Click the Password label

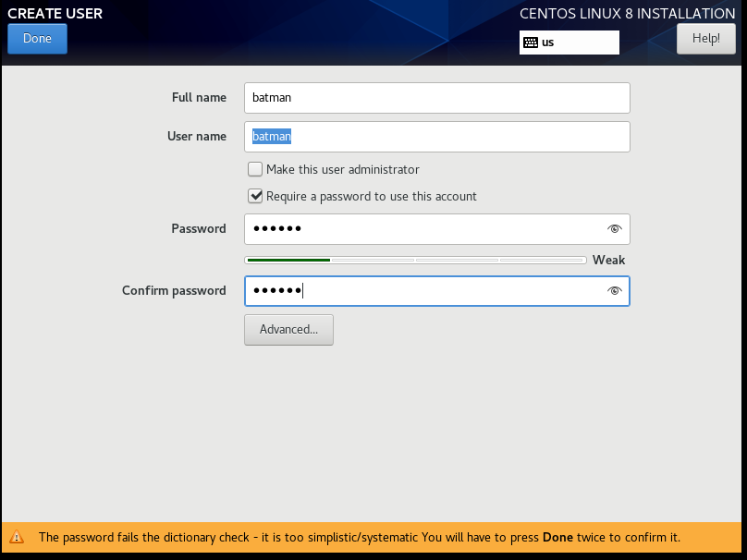coord(199,228)
